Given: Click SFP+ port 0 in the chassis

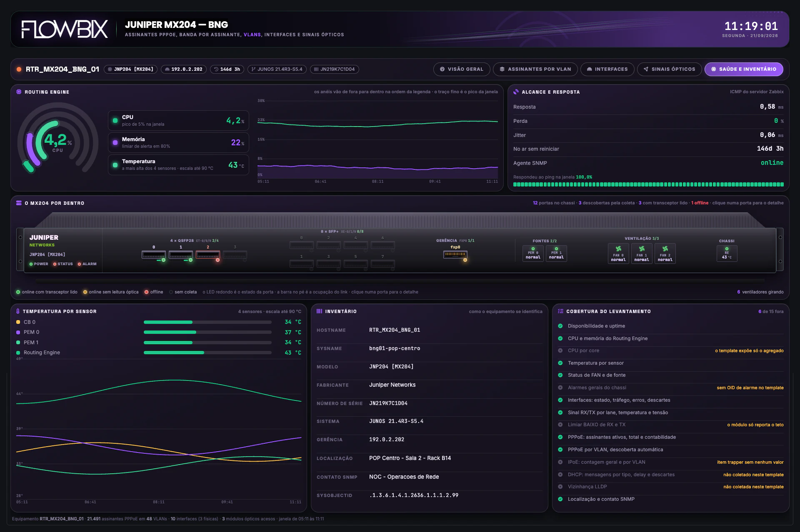Looking at the screenshot, I should [x=302, y=245].
